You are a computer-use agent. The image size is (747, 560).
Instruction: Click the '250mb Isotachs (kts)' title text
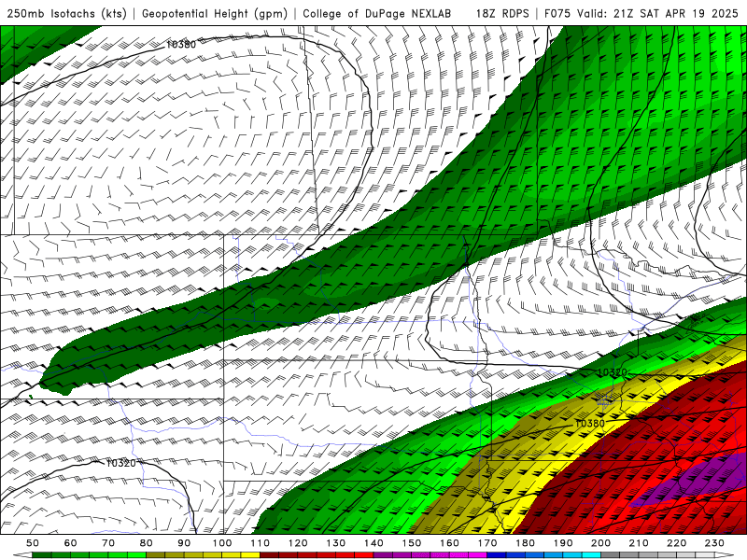(x=66, y=13)
